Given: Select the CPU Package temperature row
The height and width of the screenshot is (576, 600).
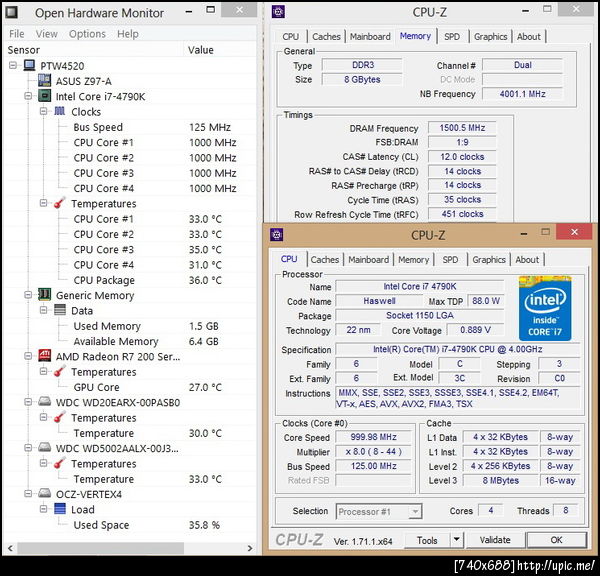Looking at the screenshot, I should click(130, 280).
